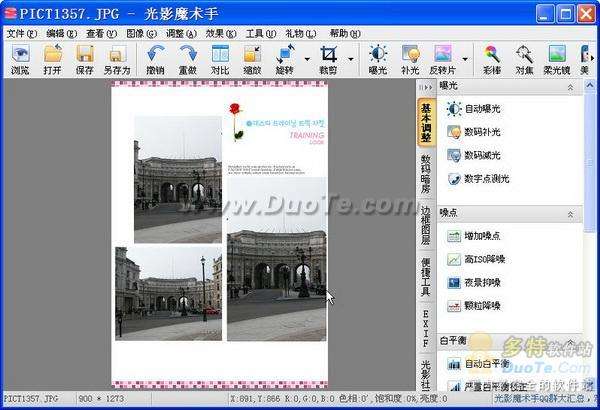600x410 pixels.
Task: Expand the 反转片 dropdown arrow
Action: tap(465, 59)
